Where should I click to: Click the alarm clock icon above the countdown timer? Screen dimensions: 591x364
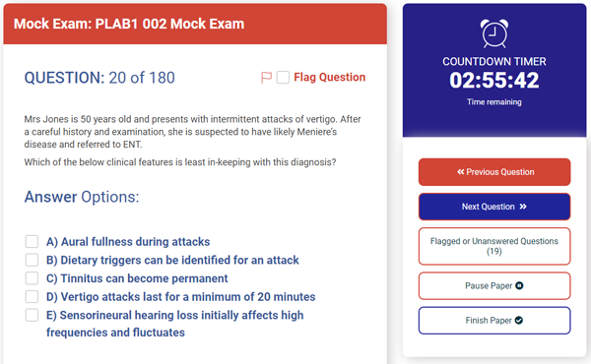[494, 33]
